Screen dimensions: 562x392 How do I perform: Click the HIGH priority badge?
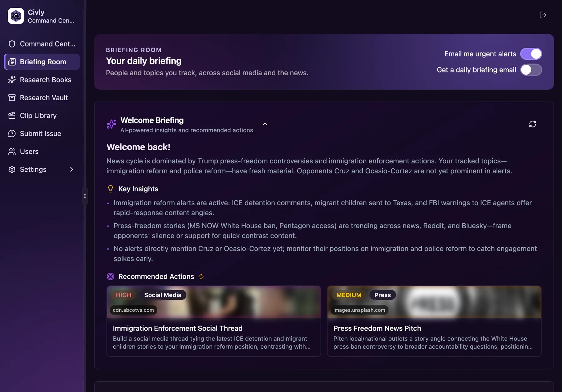pos(124,295)
